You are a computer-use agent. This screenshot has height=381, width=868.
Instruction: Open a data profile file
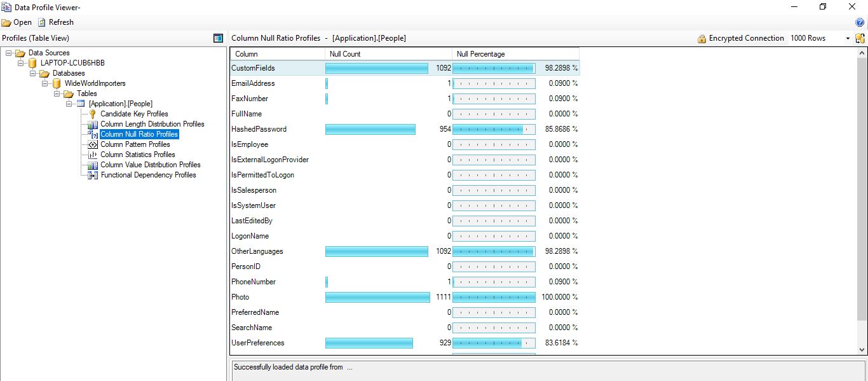[17, 22]
